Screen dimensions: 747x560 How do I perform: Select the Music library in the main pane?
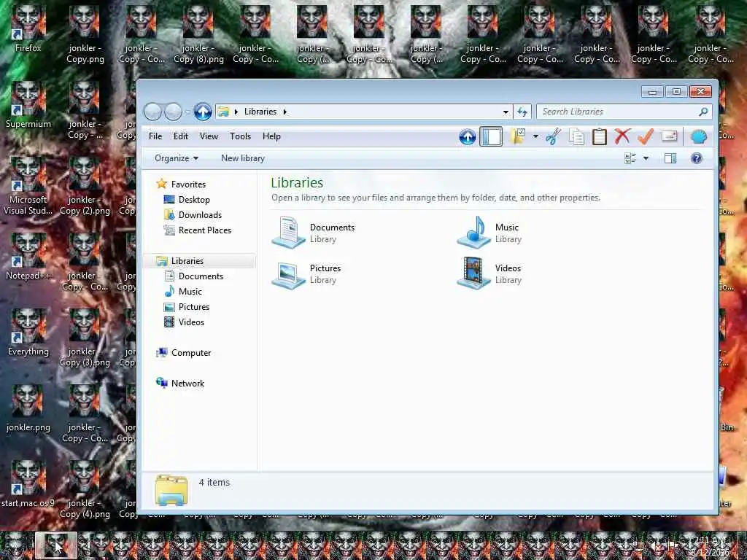[x=489, y=233]
